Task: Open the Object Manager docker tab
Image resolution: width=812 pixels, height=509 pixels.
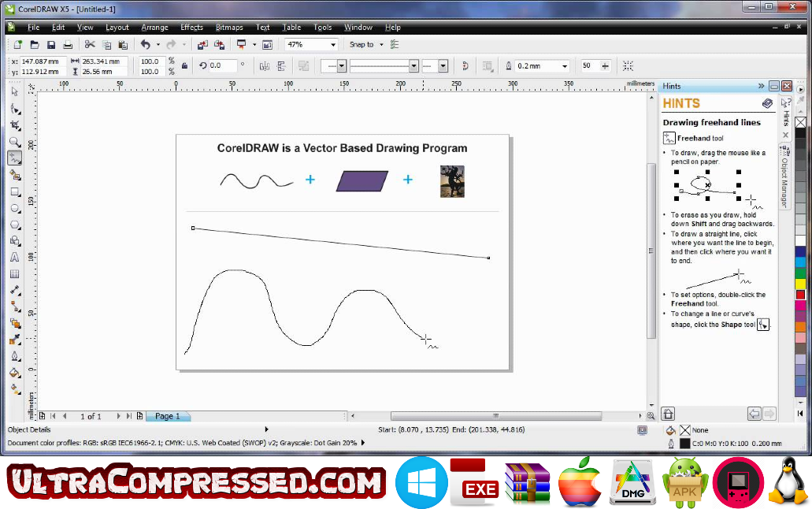Action: 785,177
